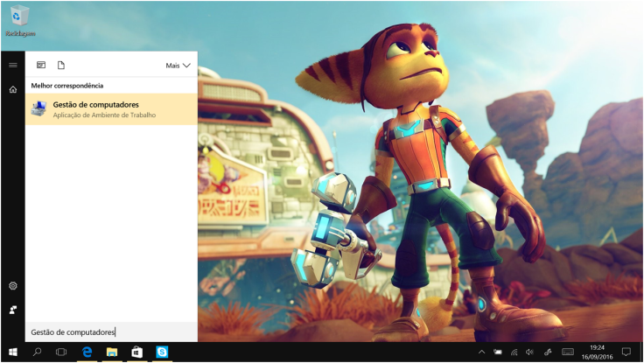
Task: Open the volume control in system tray
Action: point(530,352)
